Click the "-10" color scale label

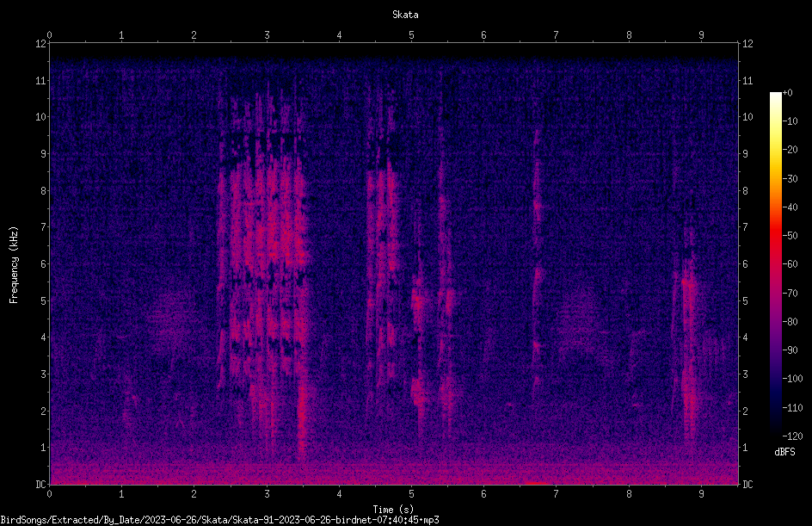790,121
